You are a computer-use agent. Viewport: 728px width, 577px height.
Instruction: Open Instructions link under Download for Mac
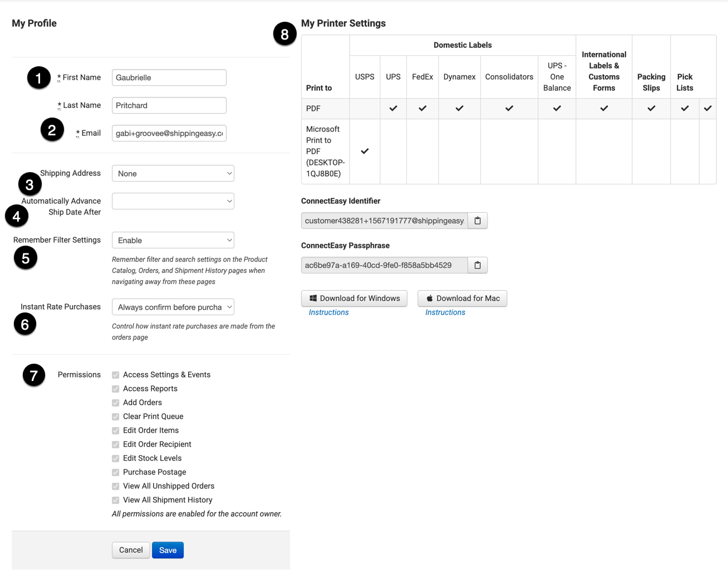(445, 312)
